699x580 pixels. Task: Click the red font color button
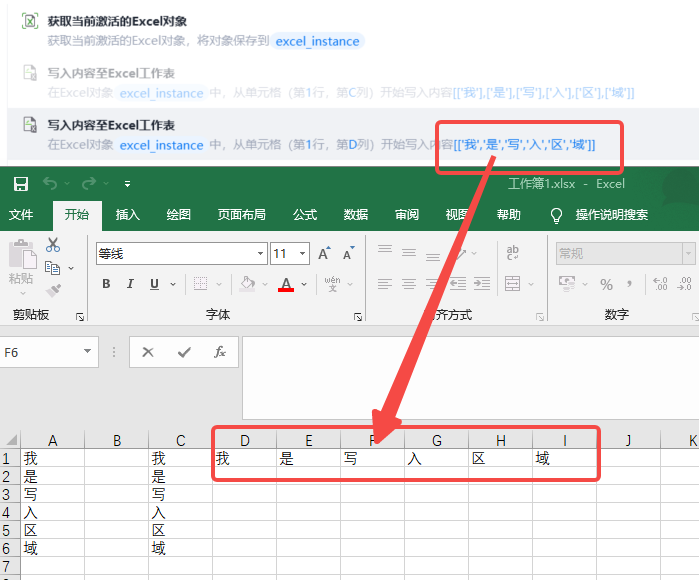(287, 284)
